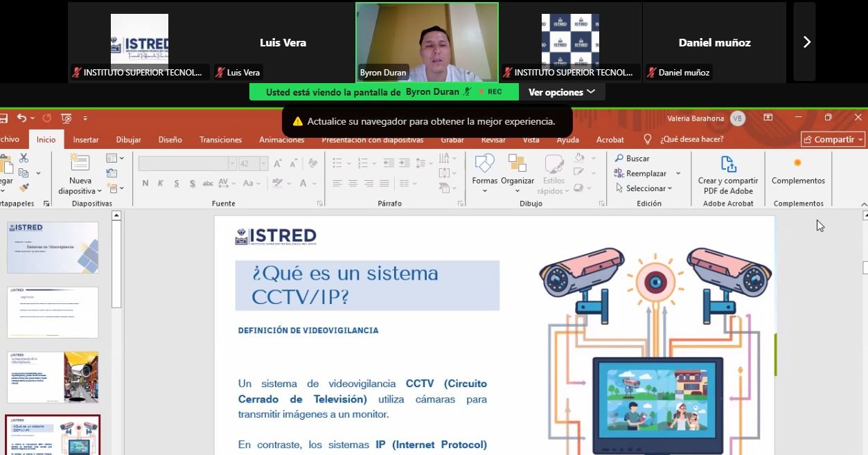868x455 pixels.
Task: Click the Cut scissors icon
Action: click(24, 158)
